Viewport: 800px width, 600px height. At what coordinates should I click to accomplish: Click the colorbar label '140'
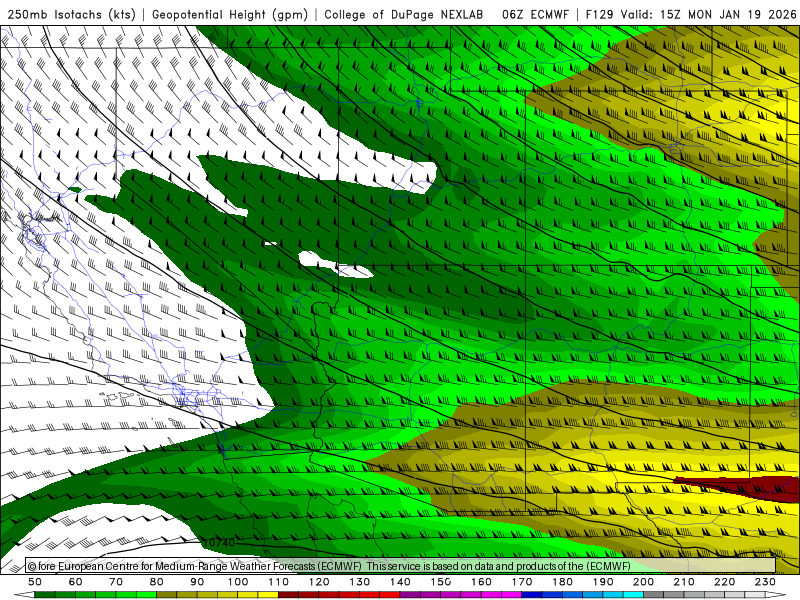pos(401,582)
